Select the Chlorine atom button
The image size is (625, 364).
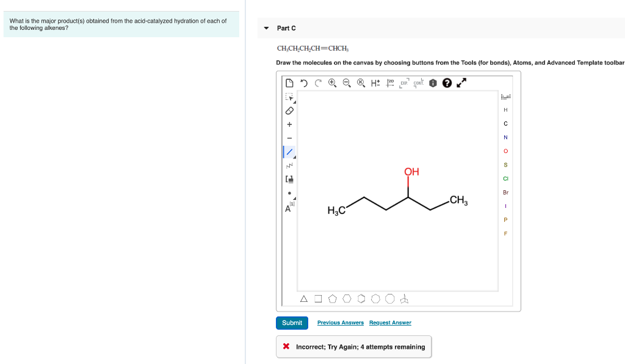click(x=505, y=178)
